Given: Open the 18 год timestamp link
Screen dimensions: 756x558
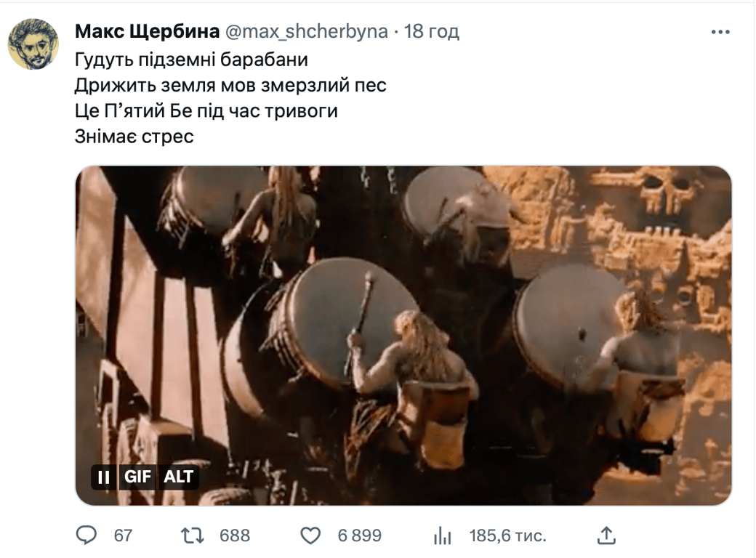Looking at the screenshot, I should pos(431,31).
